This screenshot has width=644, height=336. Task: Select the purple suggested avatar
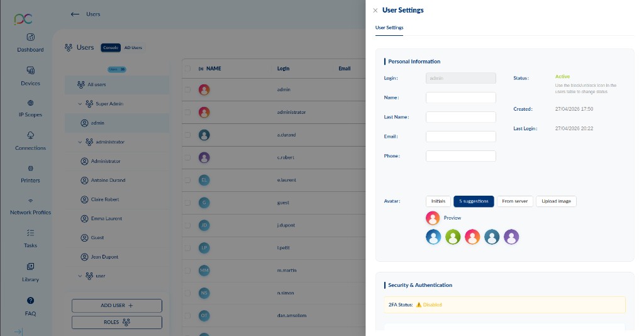511,237
